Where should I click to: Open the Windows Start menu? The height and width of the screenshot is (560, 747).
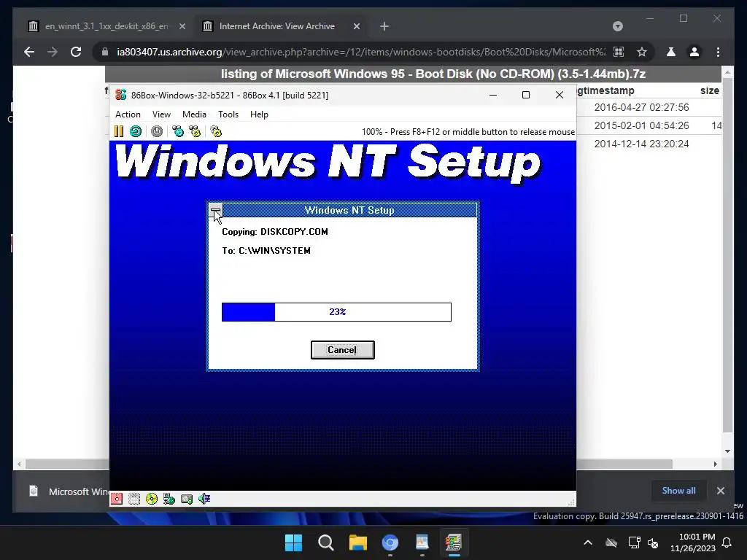293,542
